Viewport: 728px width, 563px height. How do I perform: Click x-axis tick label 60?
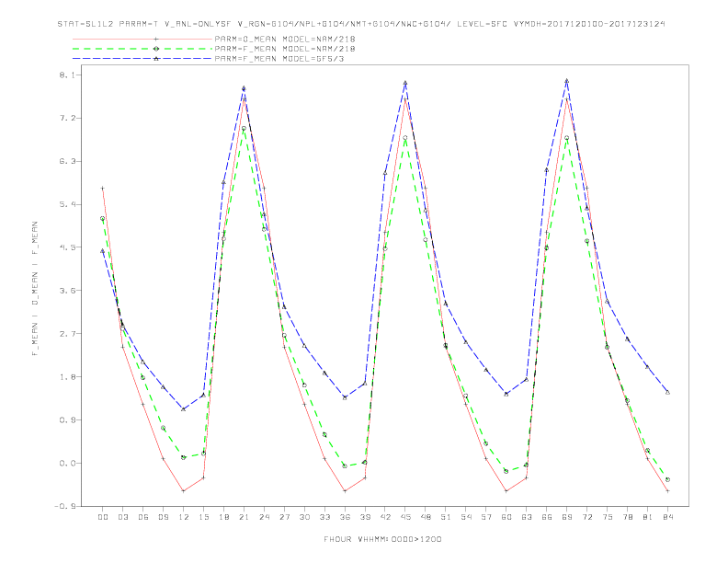[506, 517]
